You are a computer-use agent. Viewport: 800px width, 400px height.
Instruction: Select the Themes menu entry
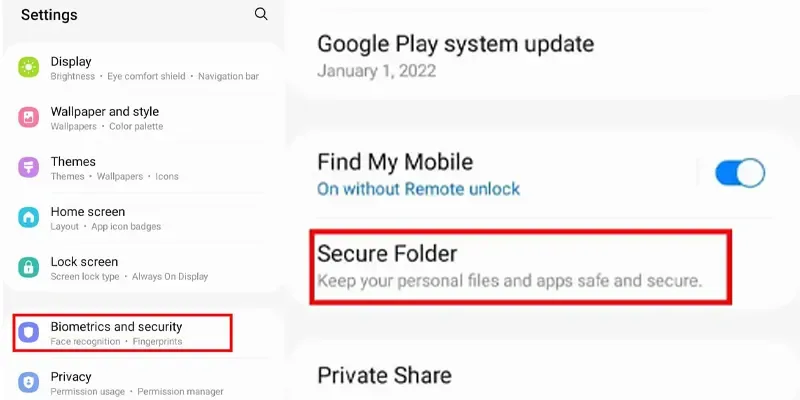(143, 168)
